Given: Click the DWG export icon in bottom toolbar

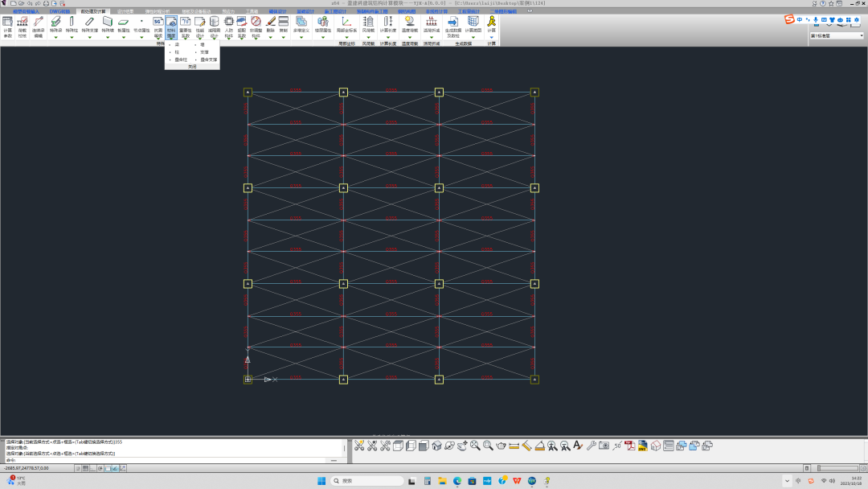Looking at the screenshot, I should point(643,446).
